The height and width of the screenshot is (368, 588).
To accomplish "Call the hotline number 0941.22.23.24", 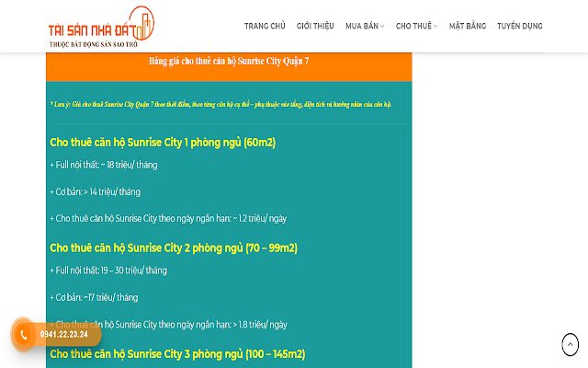I will pos(64,334).
